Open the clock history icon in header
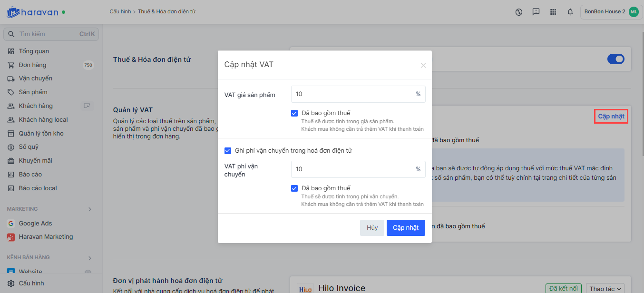The width and height of the screenshot is (644, 293). pyautogui.click(x=519, y=12)
